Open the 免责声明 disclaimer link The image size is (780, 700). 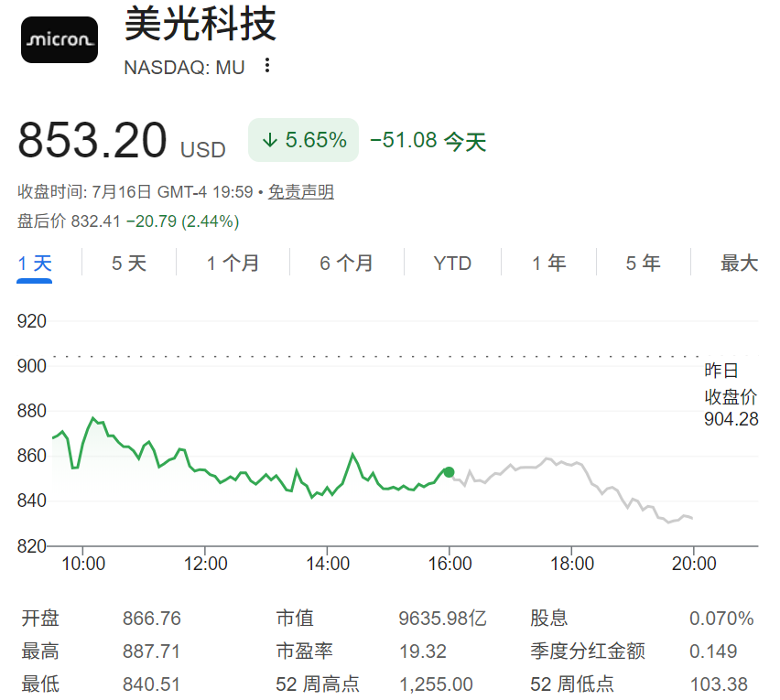pos(301,191)
